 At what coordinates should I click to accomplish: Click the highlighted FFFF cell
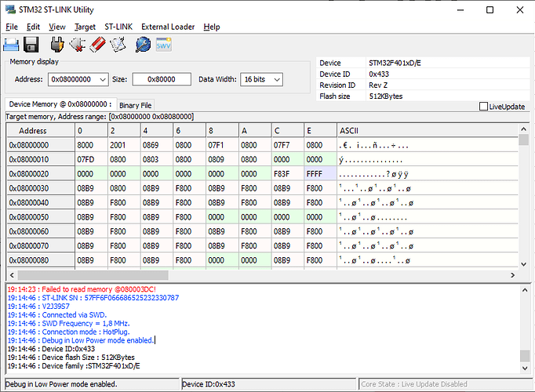click(320, 174)
